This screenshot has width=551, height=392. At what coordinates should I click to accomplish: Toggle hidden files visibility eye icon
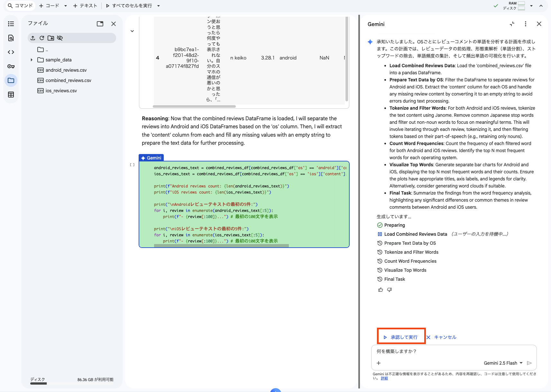tap(60, 38)
